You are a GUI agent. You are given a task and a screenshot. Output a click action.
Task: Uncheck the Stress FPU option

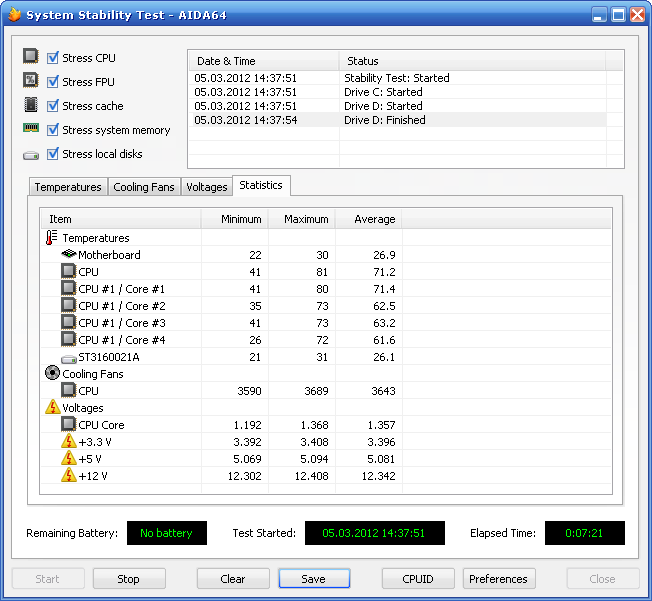click(53, 82)
